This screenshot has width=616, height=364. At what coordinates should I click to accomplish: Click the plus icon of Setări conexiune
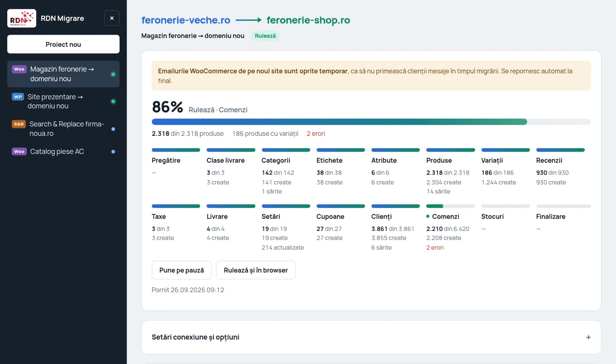pyautogui.click(x=588, y=337)
